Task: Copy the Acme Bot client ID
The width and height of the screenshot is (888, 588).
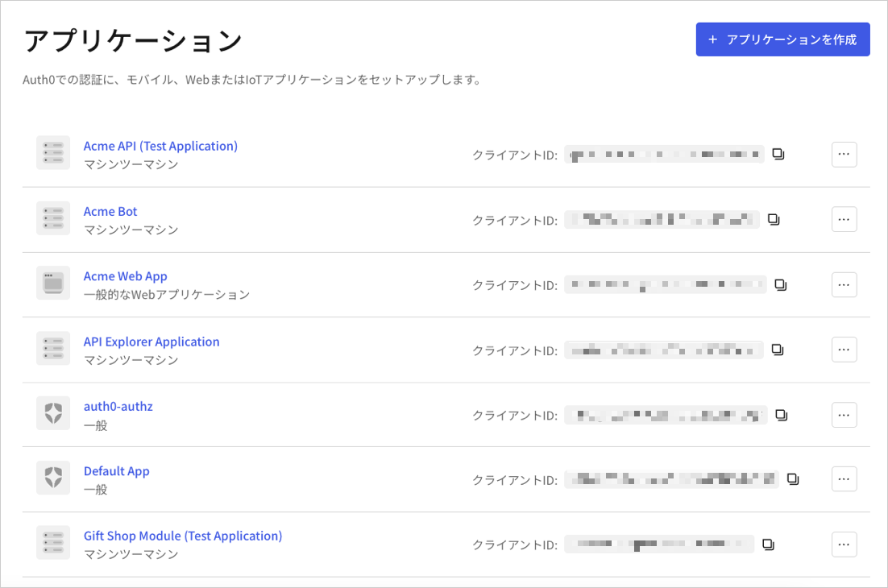Action: click(x=773, y=219)
